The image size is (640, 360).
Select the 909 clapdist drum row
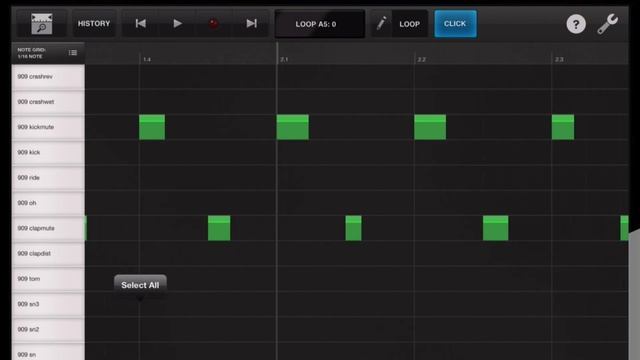click(48, 254)
